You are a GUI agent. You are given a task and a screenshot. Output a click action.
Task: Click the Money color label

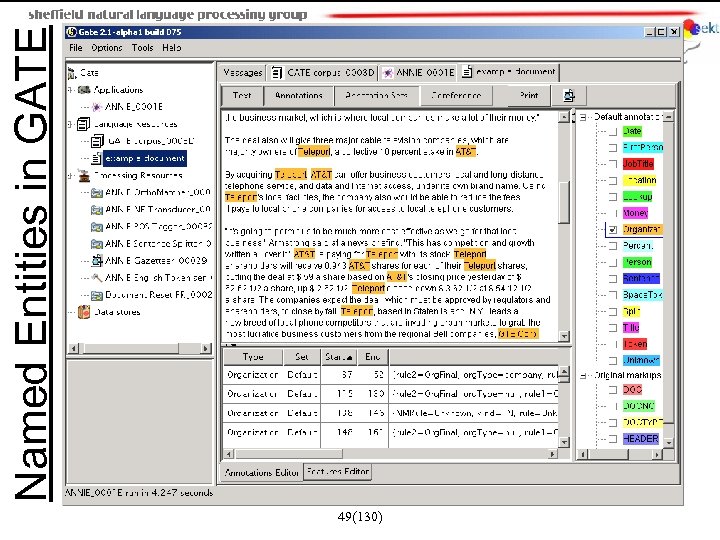(636, 213)
